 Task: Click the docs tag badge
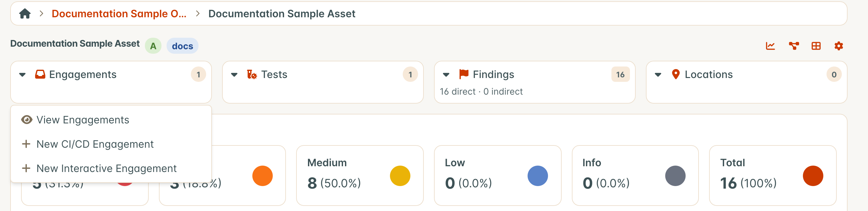tap(182, 46)
